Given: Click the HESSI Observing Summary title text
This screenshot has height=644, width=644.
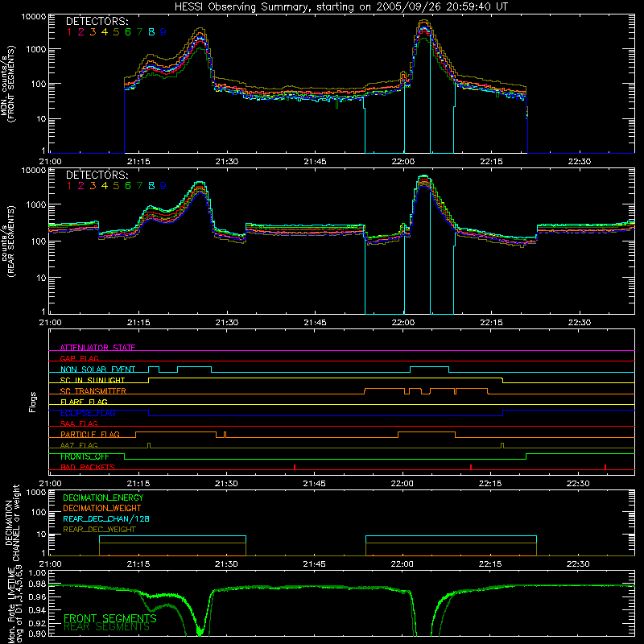Looking at the screenshot, I should [x=341, y=6].
